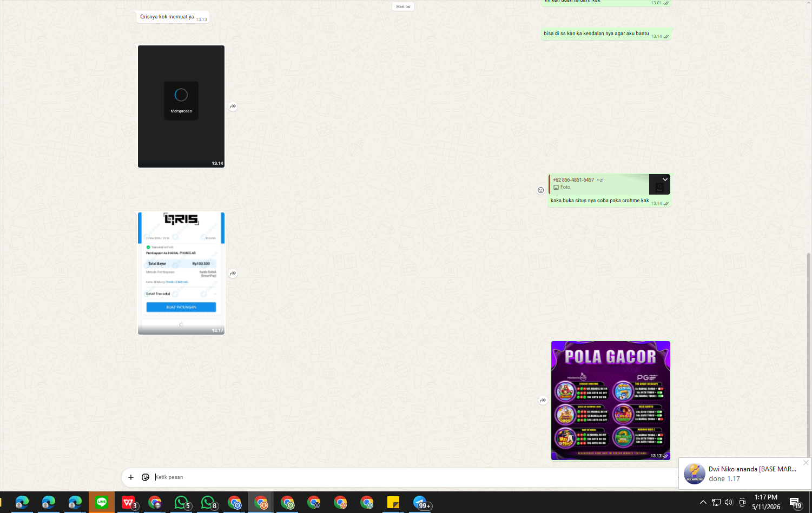
Task: Click the "done 1.17" notification preview text
Action: pos(724,479)
